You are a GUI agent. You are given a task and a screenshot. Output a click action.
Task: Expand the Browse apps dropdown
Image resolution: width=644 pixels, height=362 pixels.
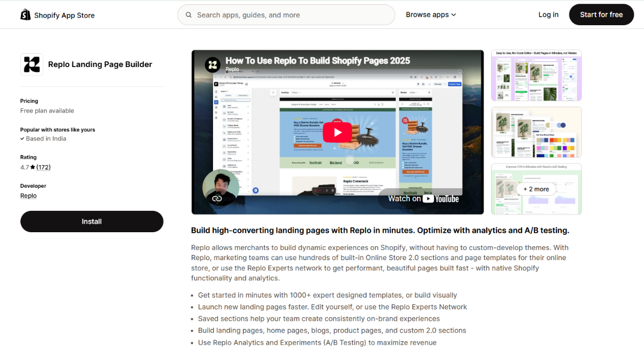tap(431, 15)
